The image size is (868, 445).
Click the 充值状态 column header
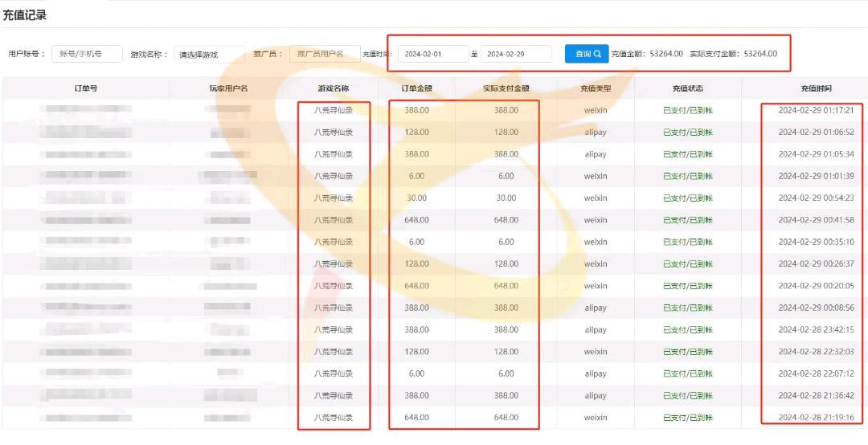tap(688, 88)
